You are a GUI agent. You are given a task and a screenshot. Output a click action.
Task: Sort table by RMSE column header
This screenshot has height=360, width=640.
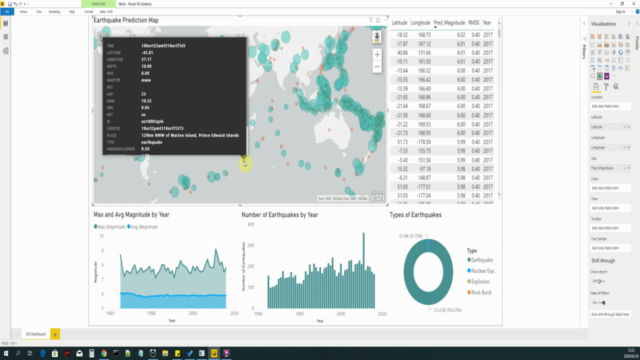coord(473,23)
